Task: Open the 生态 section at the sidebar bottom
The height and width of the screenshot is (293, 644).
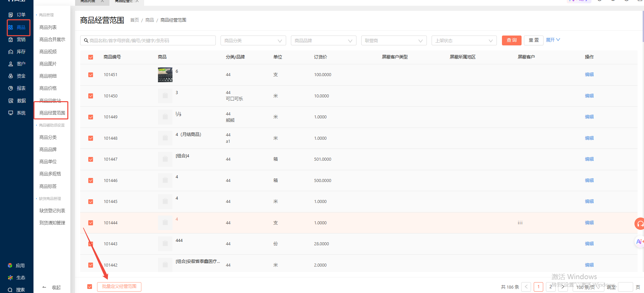Action: [16, 278]
